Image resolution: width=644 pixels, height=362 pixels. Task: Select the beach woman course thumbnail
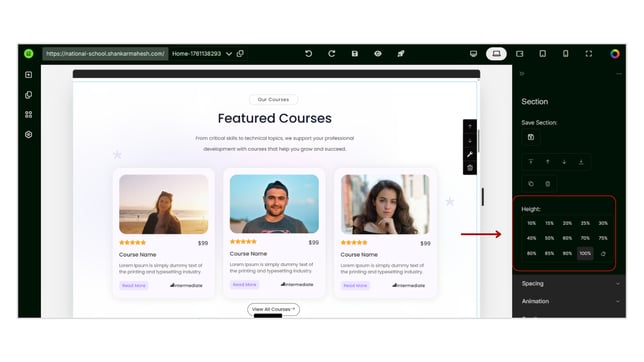[x=163, y=204]
